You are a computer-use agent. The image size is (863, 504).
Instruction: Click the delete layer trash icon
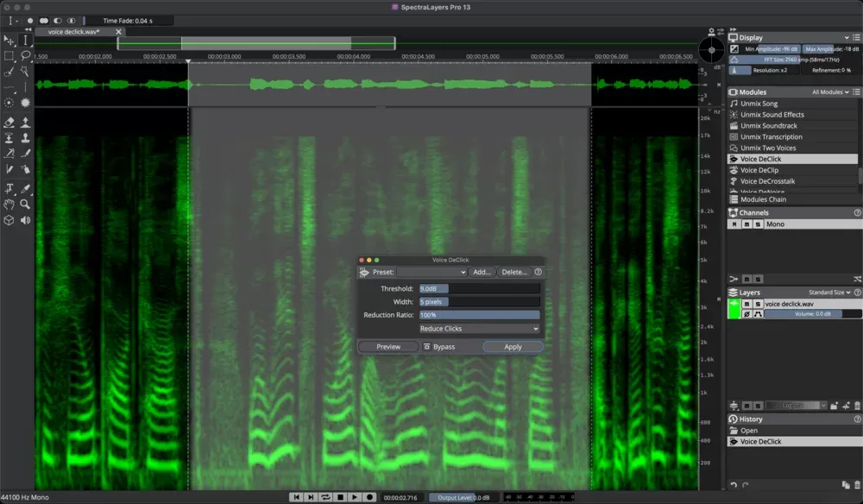point(857,406)
